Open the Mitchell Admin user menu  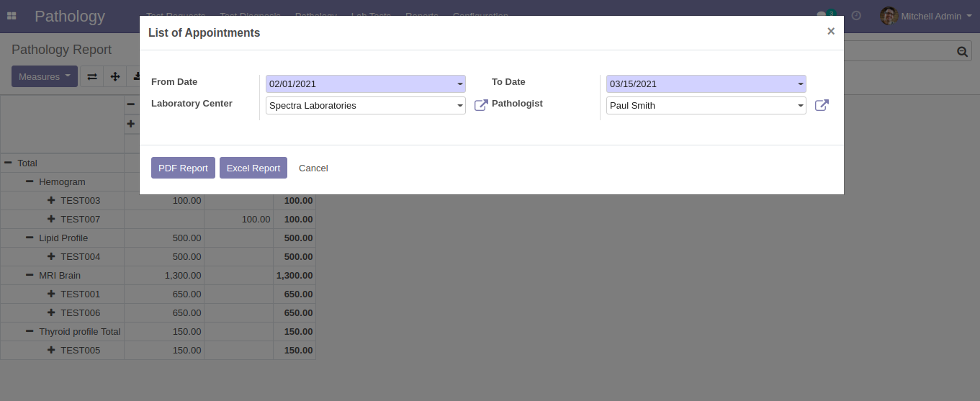coord(926,16)
